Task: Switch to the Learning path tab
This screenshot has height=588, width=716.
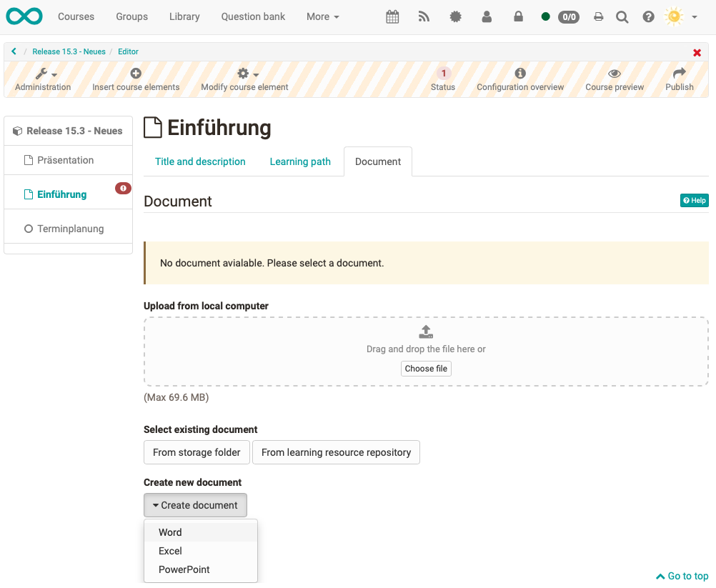Action: (300, 161)
